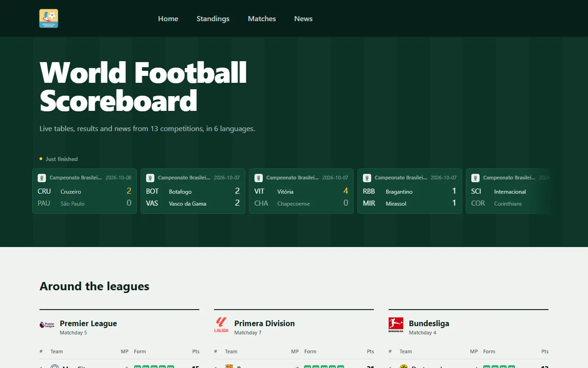The image size is (588, 368).
Task: Select the Chapecoense team name
Action: click(294, 203)
